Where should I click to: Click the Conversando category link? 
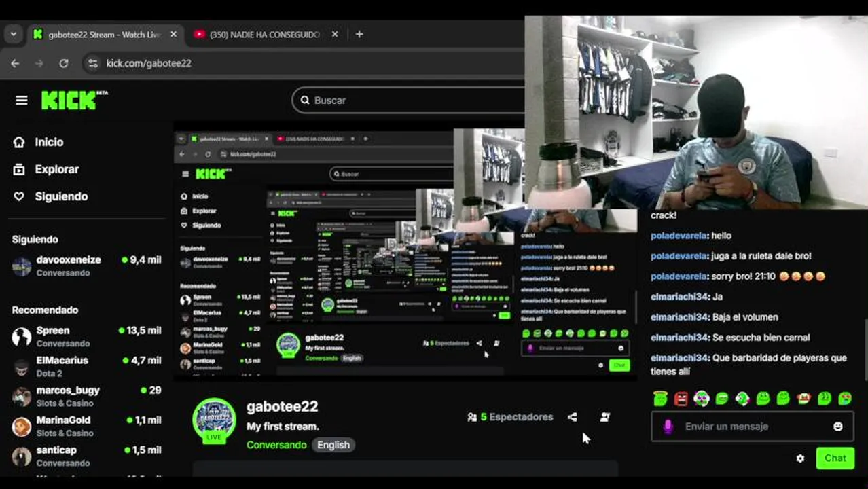point(276,445)
